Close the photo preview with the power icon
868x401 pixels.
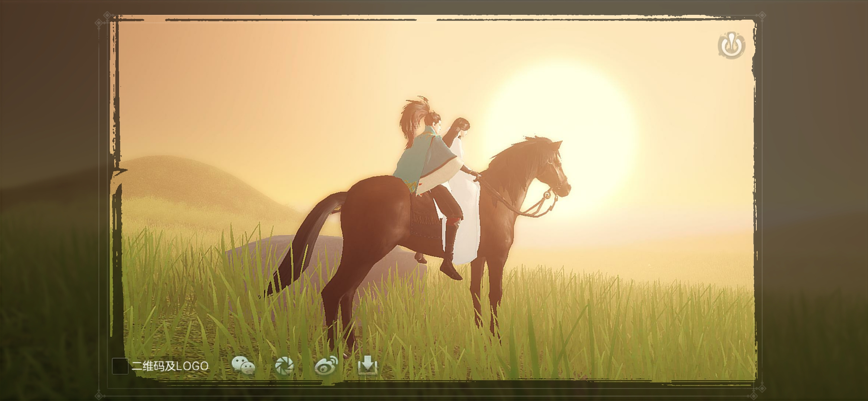click(731, 46)
